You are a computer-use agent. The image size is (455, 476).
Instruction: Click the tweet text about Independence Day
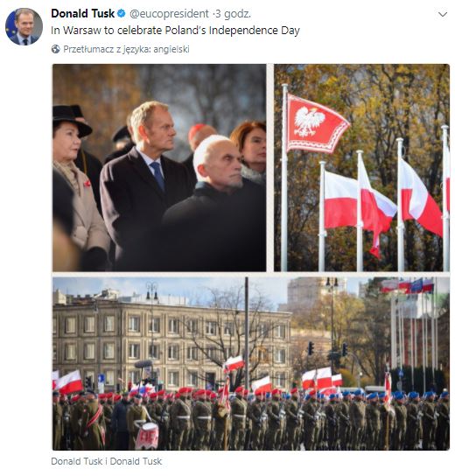point(175,31)
